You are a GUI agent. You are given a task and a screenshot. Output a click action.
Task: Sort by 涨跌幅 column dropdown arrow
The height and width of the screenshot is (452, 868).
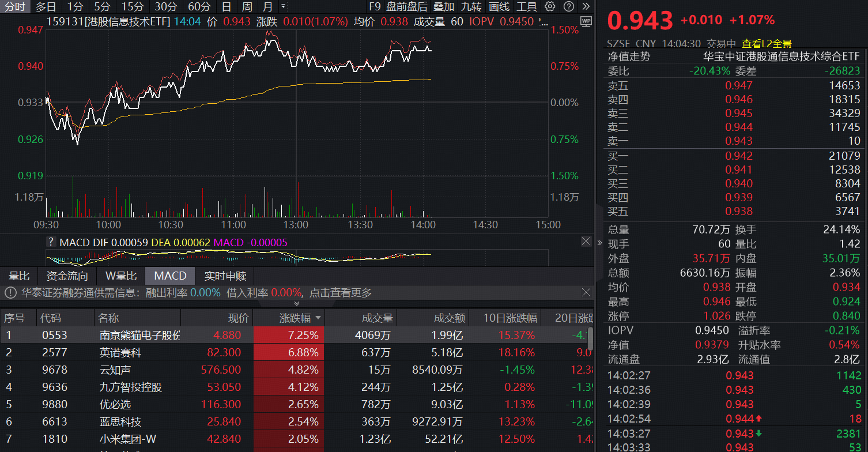[318, 318]
